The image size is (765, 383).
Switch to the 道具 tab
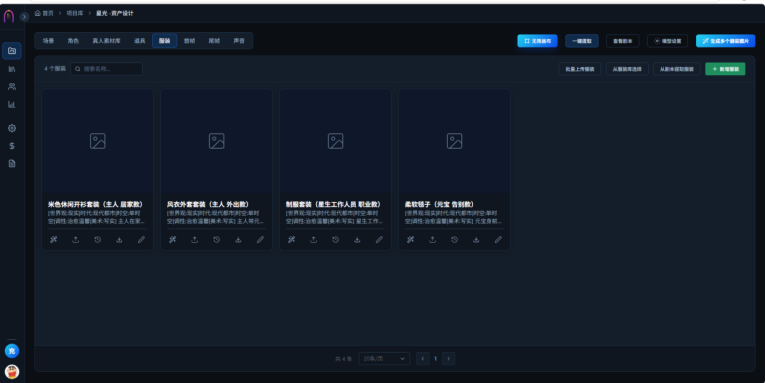click(x=140, y=41)
